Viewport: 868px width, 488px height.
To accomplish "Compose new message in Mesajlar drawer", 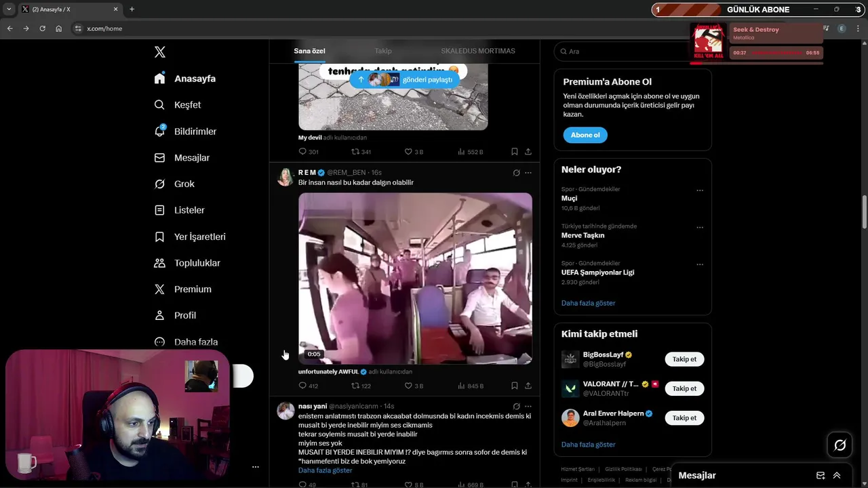I will pyautogui.click(x=821, y=476).
